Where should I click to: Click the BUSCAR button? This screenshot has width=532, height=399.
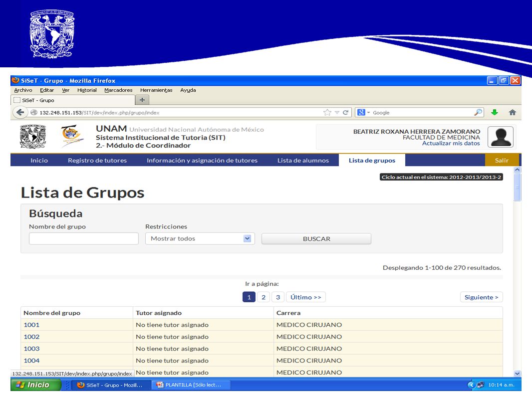pyautogui.click(x=316, y=239)
